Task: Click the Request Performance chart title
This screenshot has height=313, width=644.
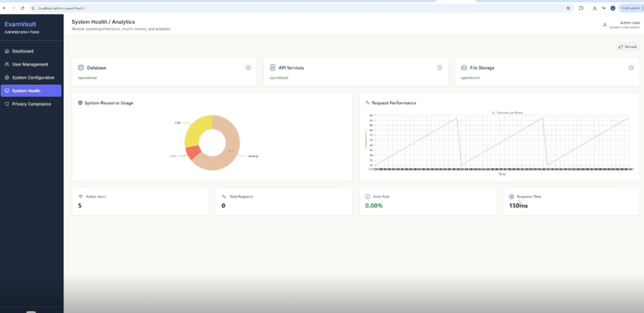Action: tap(394, 103)
